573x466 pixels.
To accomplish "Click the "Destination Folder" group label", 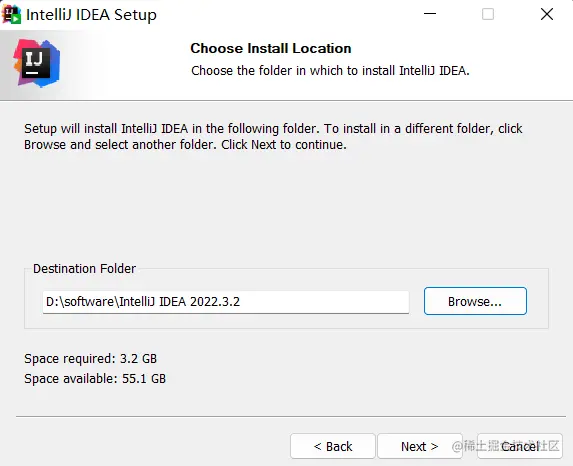I will (84, 269).
